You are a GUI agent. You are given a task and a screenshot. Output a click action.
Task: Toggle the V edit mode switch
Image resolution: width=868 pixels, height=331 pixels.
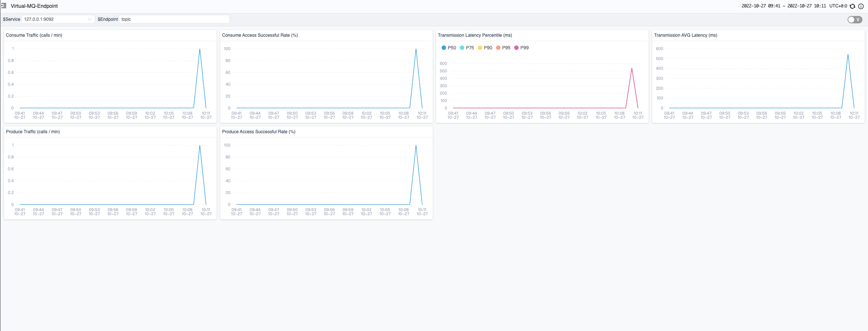tap(855, 20)
